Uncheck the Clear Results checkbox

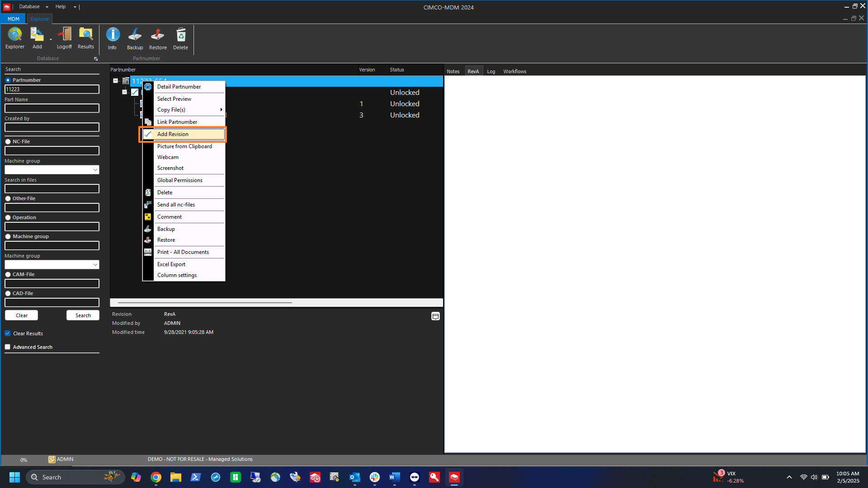point(8,333)
